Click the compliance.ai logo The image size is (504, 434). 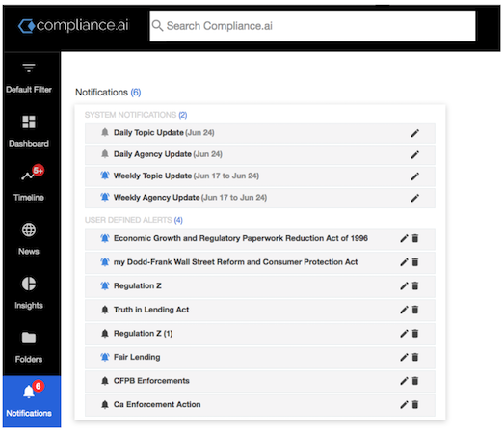click(73, 26)
